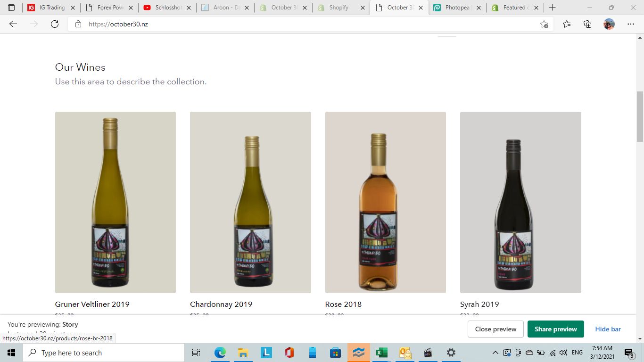Open Edge settings and more menu
Viewport: 644px width, 362px height.
631,24
